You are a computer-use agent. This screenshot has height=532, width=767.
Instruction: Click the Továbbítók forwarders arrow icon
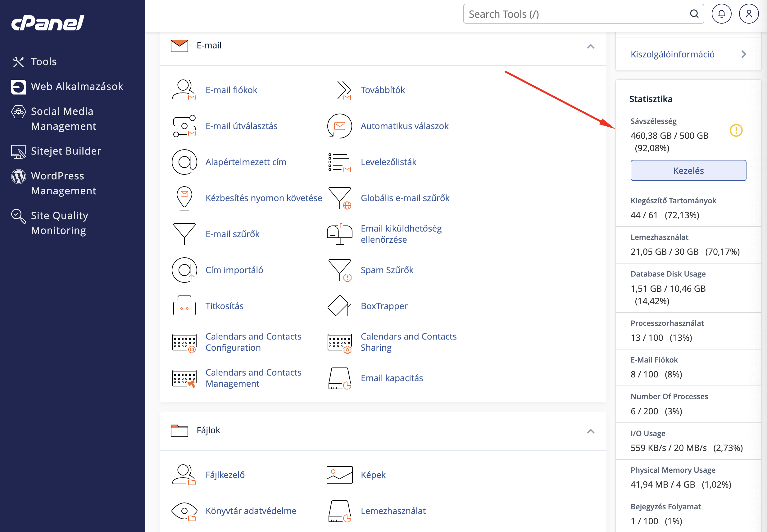point(339,90)
